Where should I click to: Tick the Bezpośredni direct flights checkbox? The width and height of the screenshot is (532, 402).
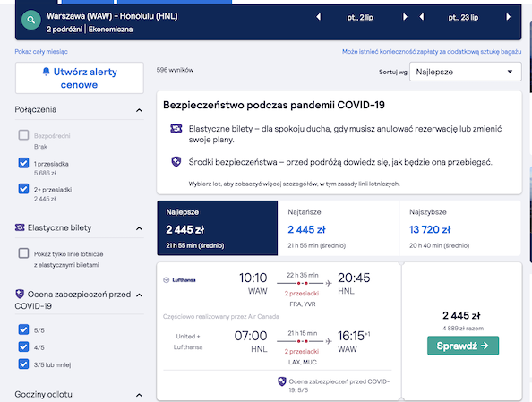pos(23,135)
